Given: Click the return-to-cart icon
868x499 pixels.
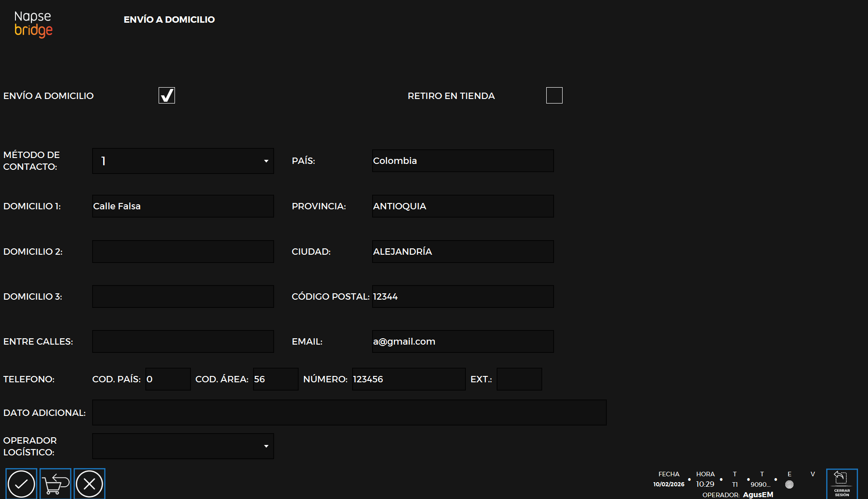Looking at the screenshot, I should click(x=55, y=484).
